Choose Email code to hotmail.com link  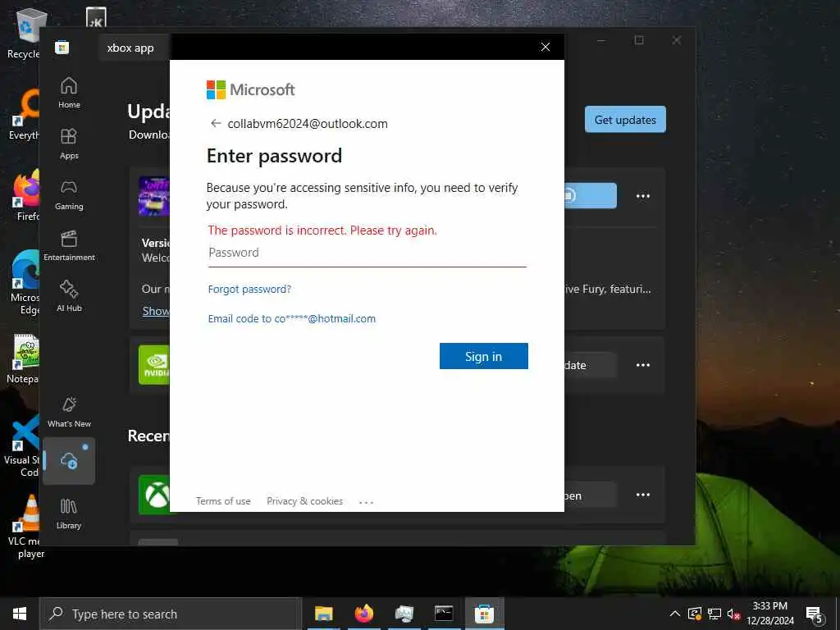click(291, 319)
